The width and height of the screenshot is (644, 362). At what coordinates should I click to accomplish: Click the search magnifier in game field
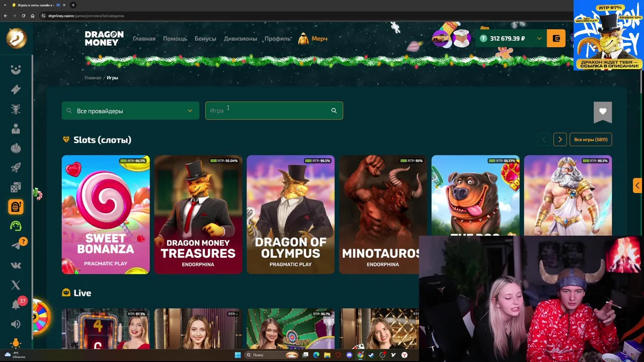tap(334, 111)
